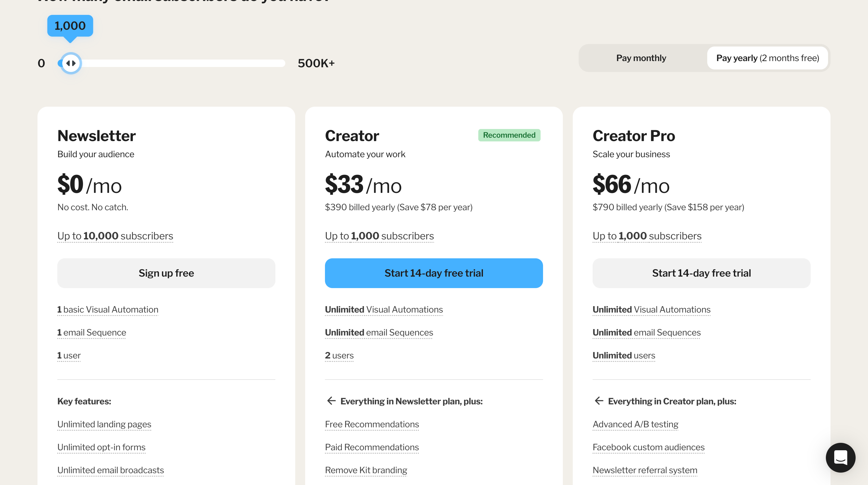Click the 1,000 subscriber count tooltip
Image resolution: width=868 pixels, height=485 pixels.
click(70, 26)
